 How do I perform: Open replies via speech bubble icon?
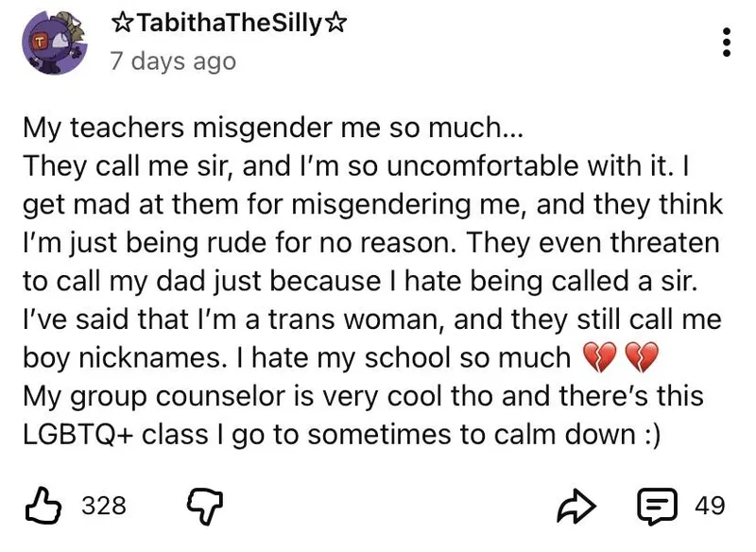658,506
